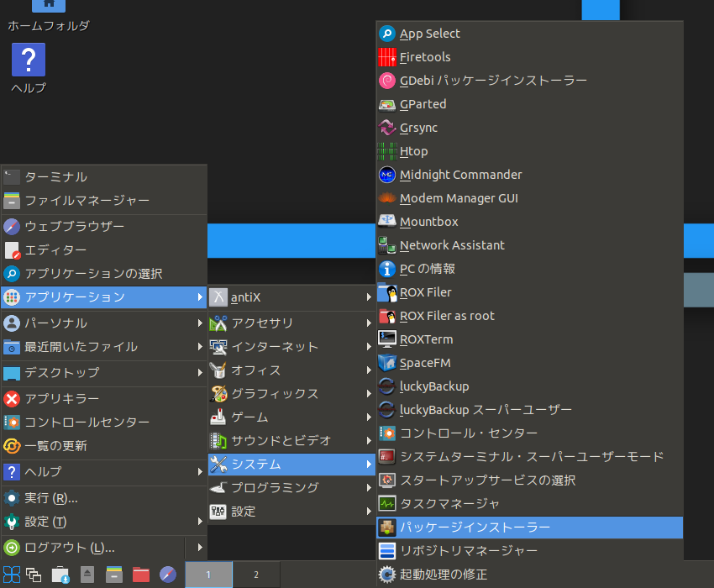Select highlighted パッケージインストーラー entry
The image size is (714, 588).
529,528
